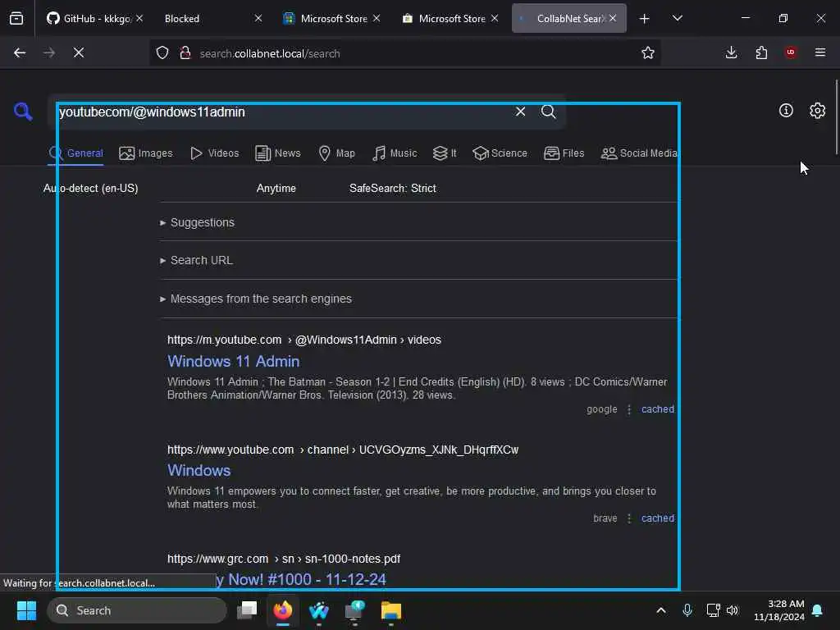Click the uBlock Origin extension icon

coord(791,52)
